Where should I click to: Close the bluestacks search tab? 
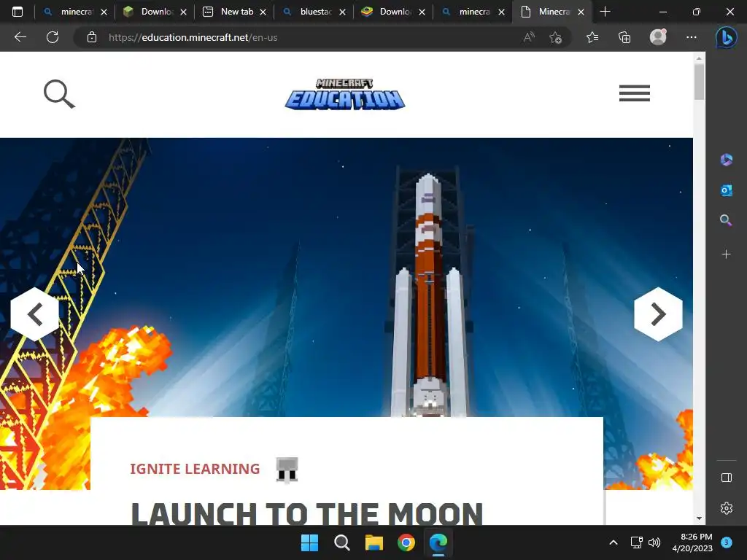pos(343,12)
